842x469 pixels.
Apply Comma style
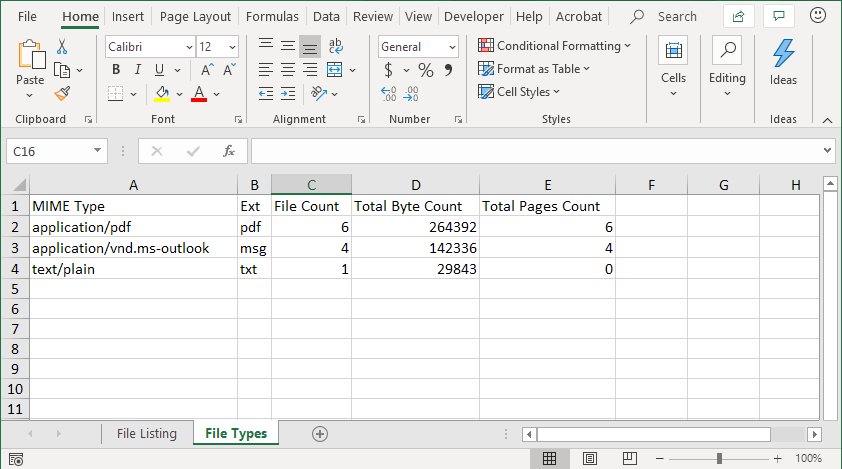(x=448, y=70)
